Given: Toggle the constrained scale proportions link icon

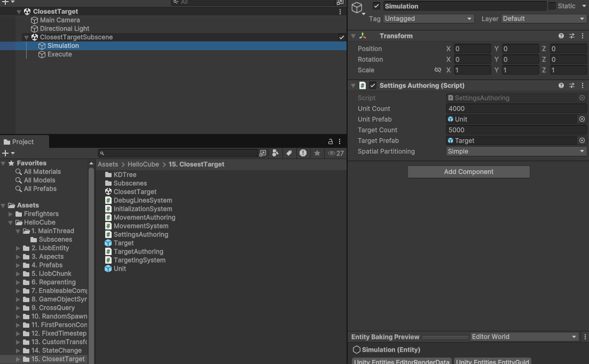Looking at the screenshot, I should 438,70.
